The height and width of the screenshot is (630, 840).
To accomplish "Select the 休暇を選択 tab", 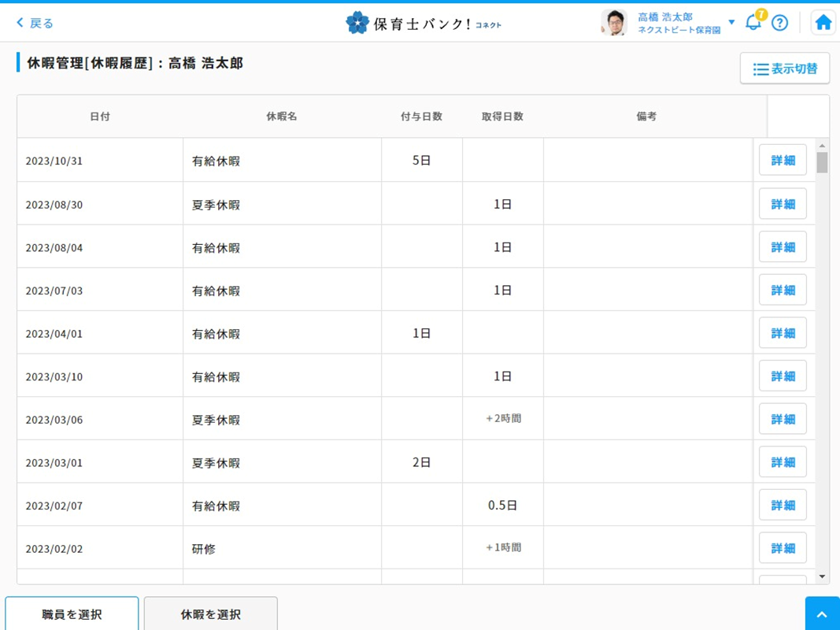I will pyautogui.click(x=210, y=614).
